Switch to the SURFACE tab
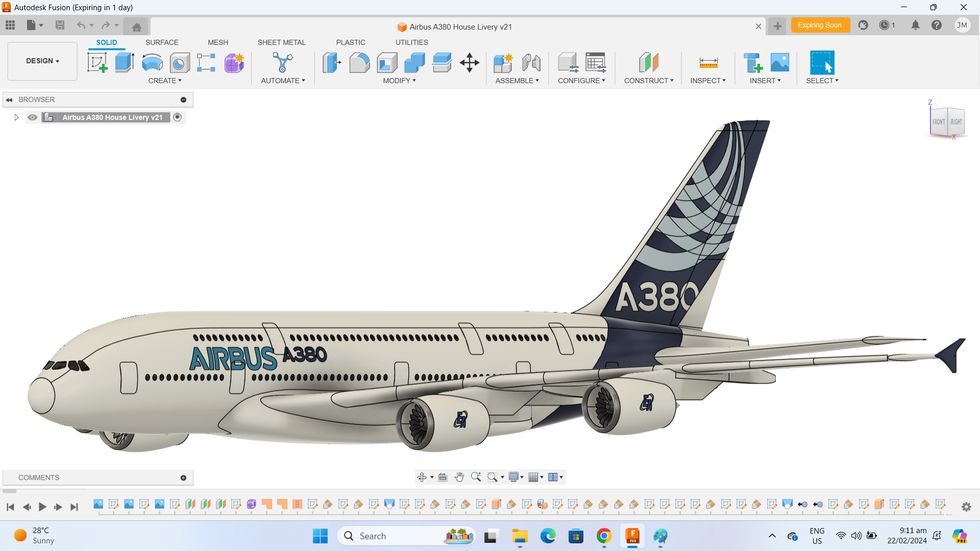 click(162, 42)
